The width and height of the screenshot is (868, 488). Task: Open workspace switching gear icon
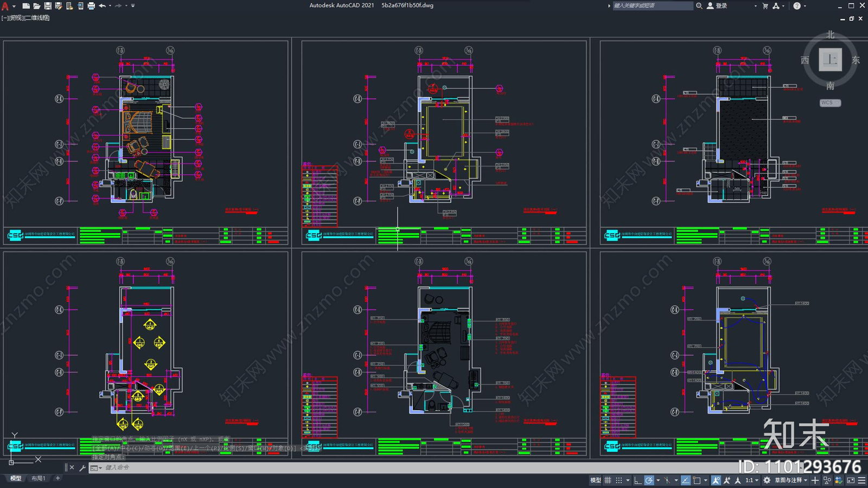[x=767, y=480]
